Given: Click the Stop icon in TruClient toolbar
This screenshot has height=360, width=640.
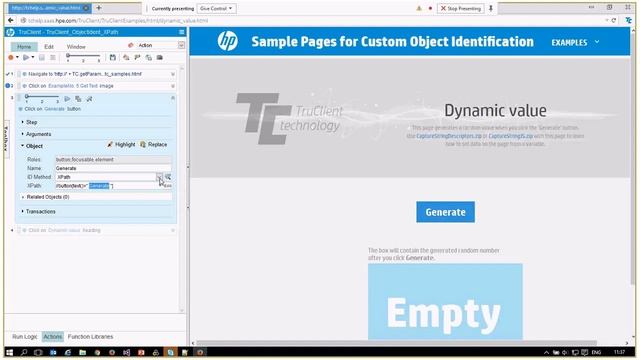Looking at the screenshot, I should (42, 58).
